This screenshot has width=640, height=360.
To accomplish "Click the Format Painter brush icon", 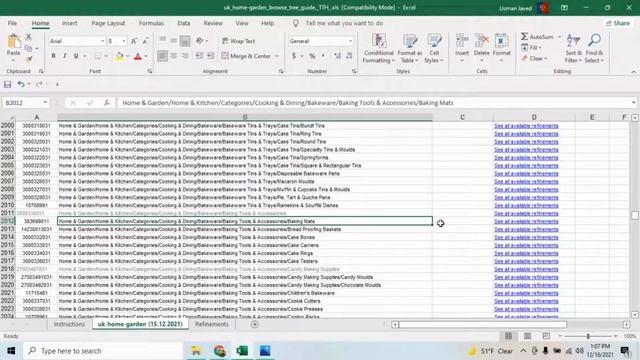I will tap(29, 60).
